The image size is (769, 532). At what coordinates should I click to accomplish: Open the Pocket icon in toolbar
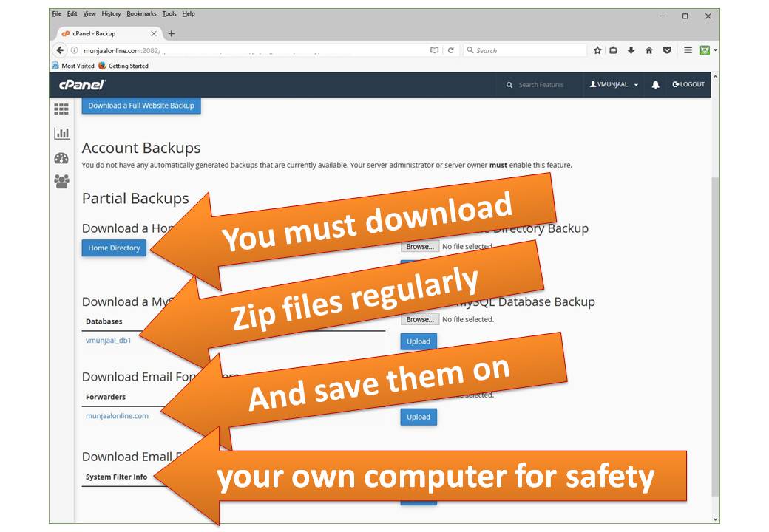[x=667, y=50]
